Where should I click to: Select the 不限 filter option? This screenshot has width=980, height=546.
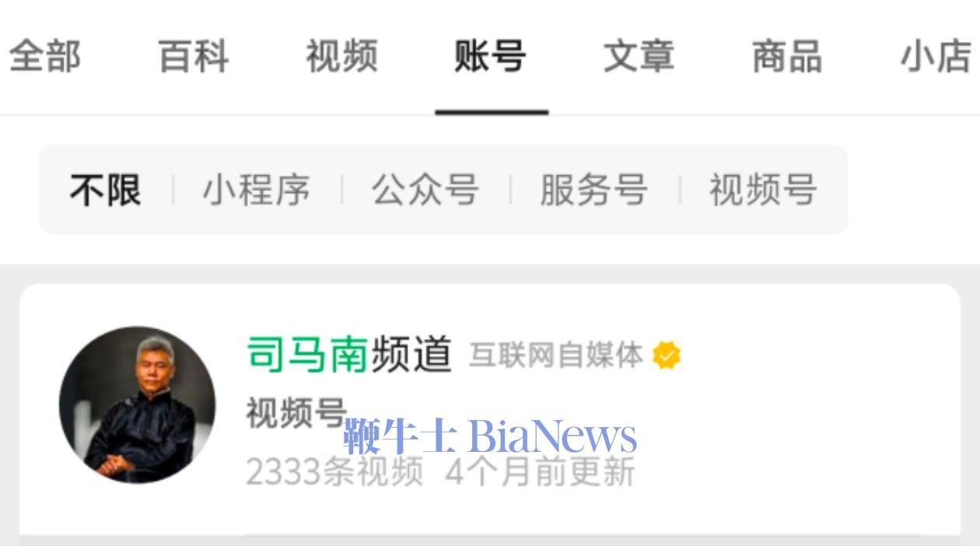[x=105, y=190]
